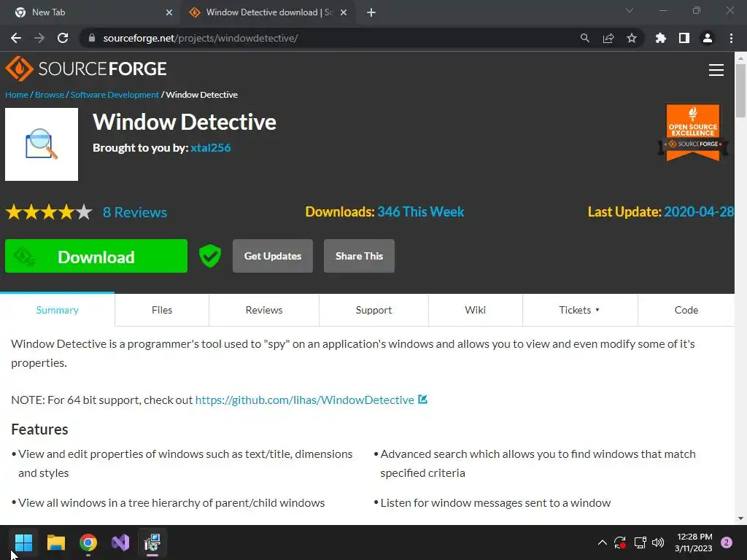Open author xtal256 profile link
This screenshot has width=747, height=560.
click(211, 147)
